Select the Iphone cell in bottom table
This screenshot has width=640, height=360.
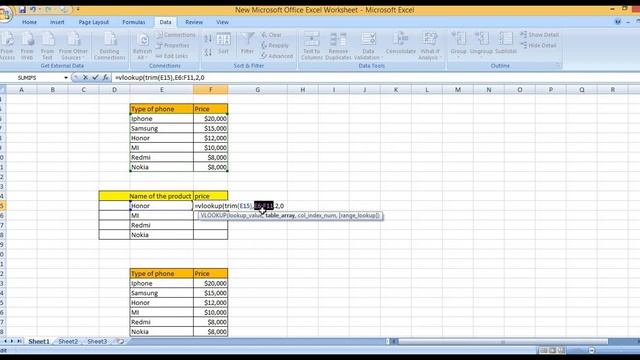(x=162, y=283)
